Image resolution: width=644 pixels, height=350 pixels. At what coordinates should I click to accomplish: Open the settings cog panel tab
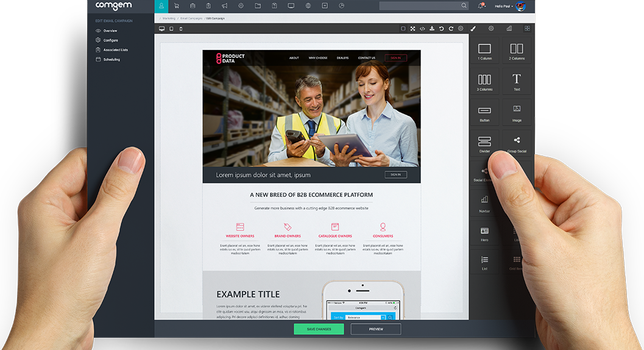tap(491, 29)
